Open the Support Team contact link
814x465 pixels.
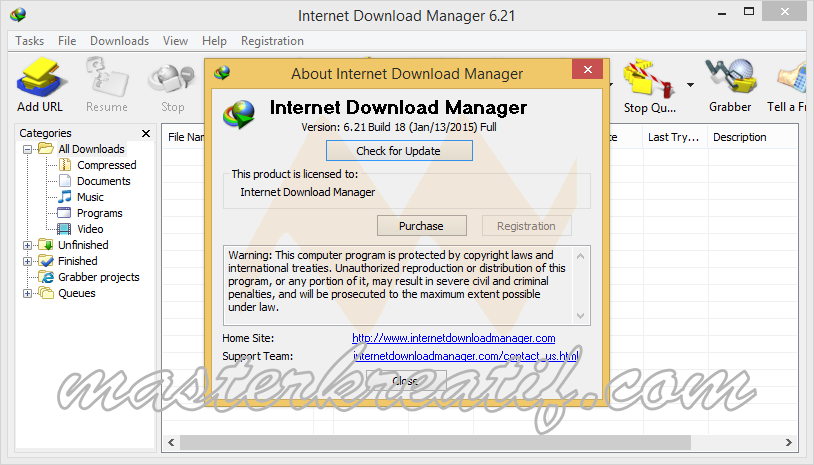click(466, 356)
